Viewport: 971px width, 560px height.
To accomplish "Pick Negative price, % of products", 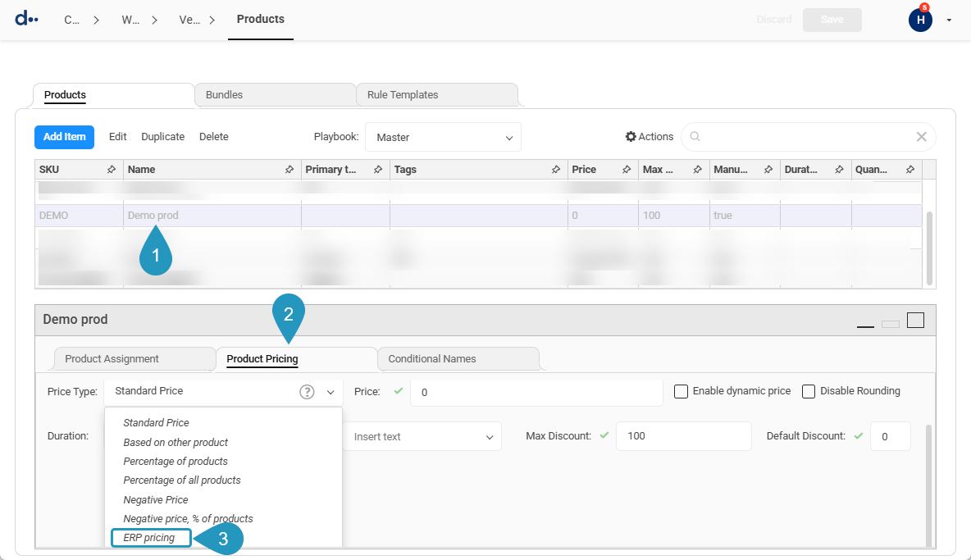I will pyautogui.click(x=189, y=518).
